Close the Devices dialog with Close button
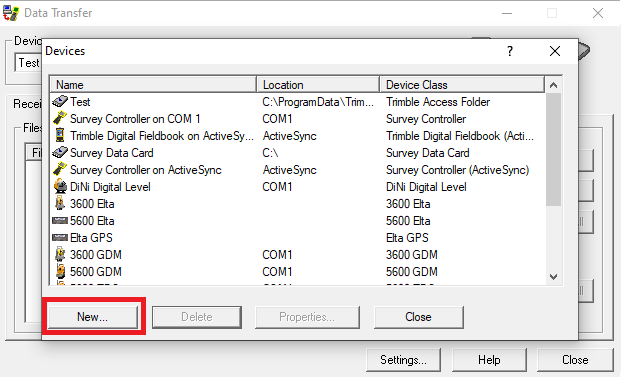The height and width of the screenshot is (377, 621). (x=419, y=317)
